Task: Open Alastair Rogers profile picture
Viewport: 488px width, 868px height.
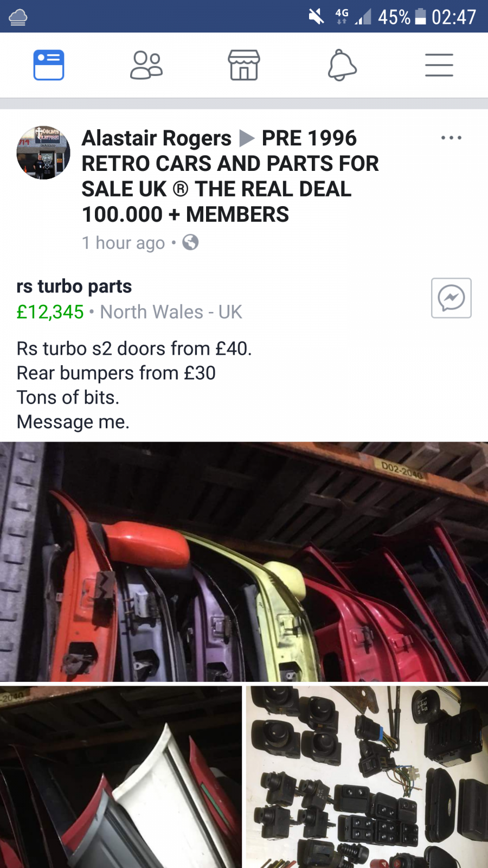Action: (43, 152)
